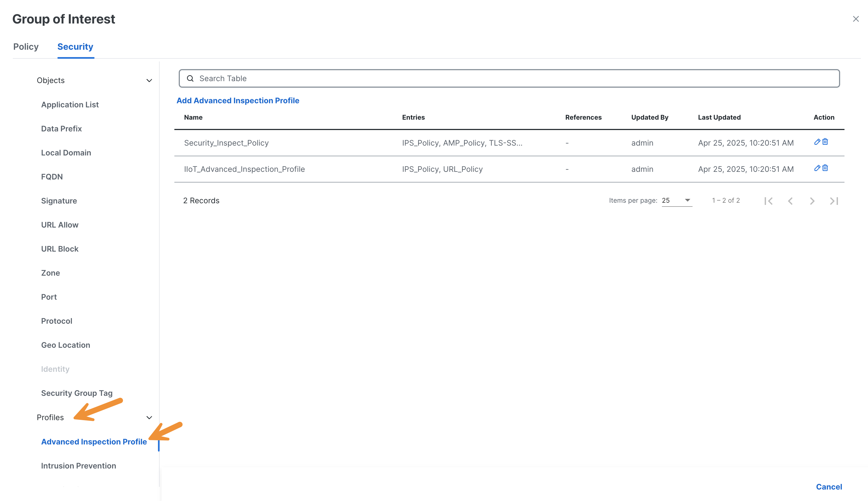The height and width of the screenshot is (501, 868).
Task: Open Data Prefix objects
Action: [61, 129]
